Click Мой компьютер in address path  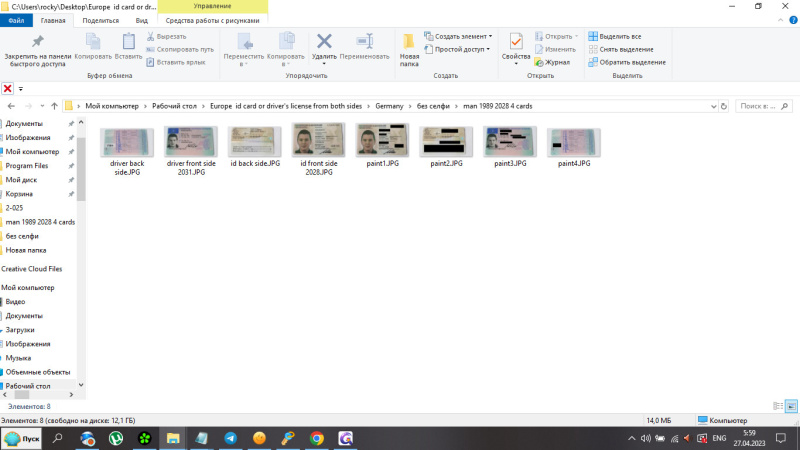point(112,106)
